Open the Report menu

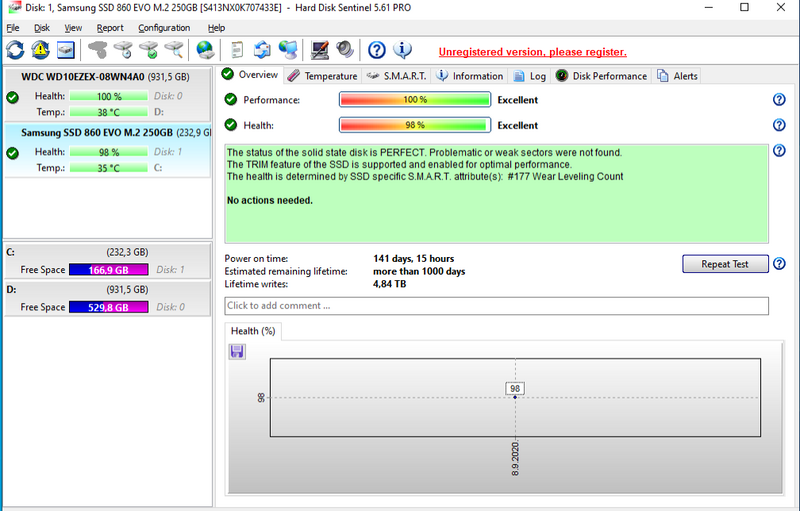point(110,28)
